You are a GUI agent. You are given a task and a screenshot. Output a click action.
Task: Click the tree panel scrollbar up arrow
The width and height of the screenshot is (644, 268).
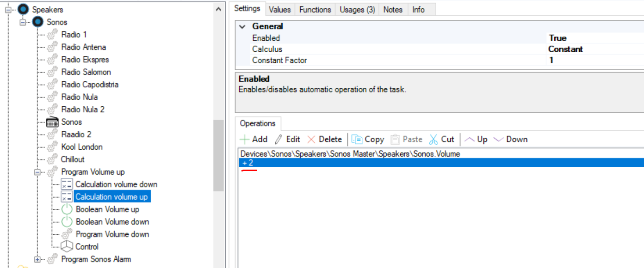coord(218,9)
